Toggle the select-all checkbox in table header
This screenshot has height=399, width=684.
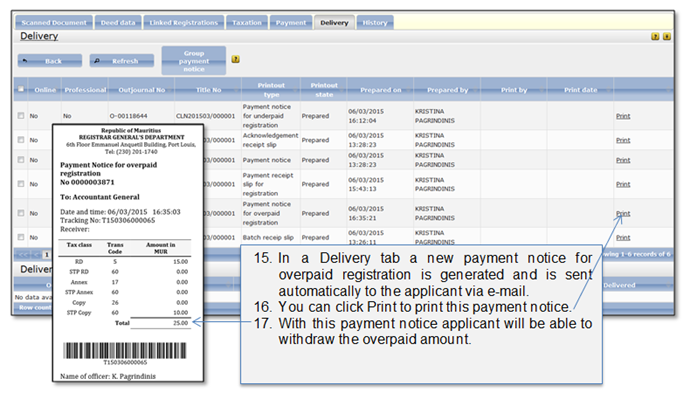pyautogui.click(x=21, y=89)
